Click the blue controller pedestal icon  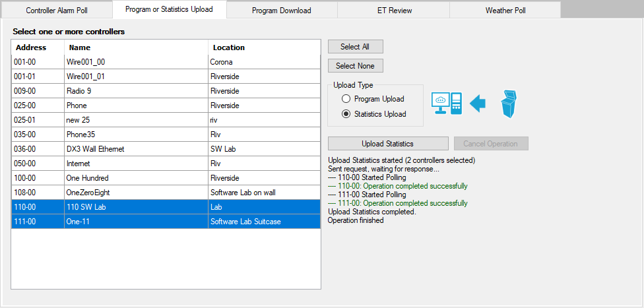point(509,104)
